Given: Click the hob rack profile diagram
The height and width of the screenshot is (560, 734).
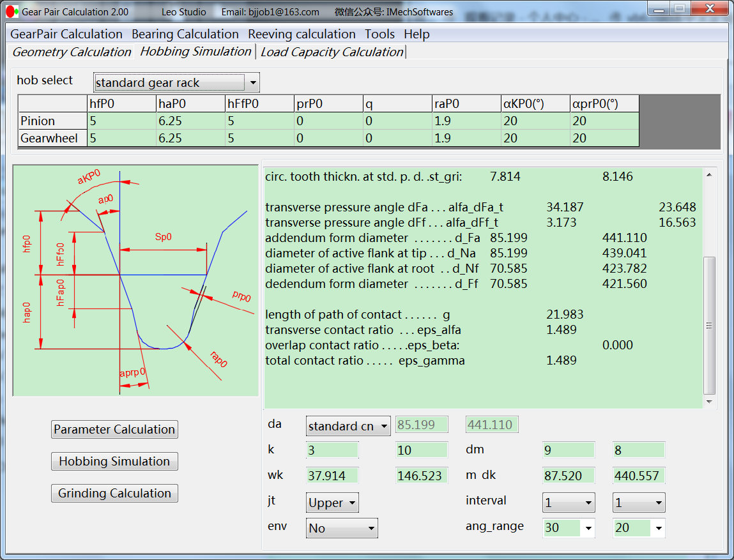Looking at the screenshot, I should click(136, 281).
